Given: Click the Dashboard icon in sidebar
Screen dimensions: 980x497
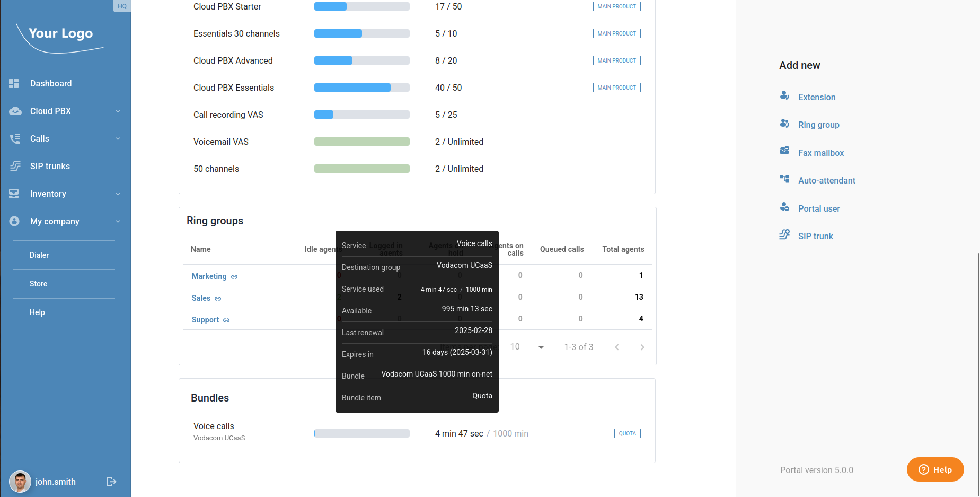Looking at the screenshot, I should 14,83.
